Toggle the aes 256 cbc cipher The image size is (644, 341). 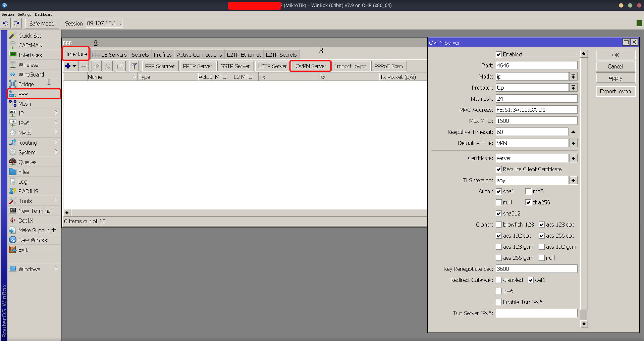[x=542, y=236]
